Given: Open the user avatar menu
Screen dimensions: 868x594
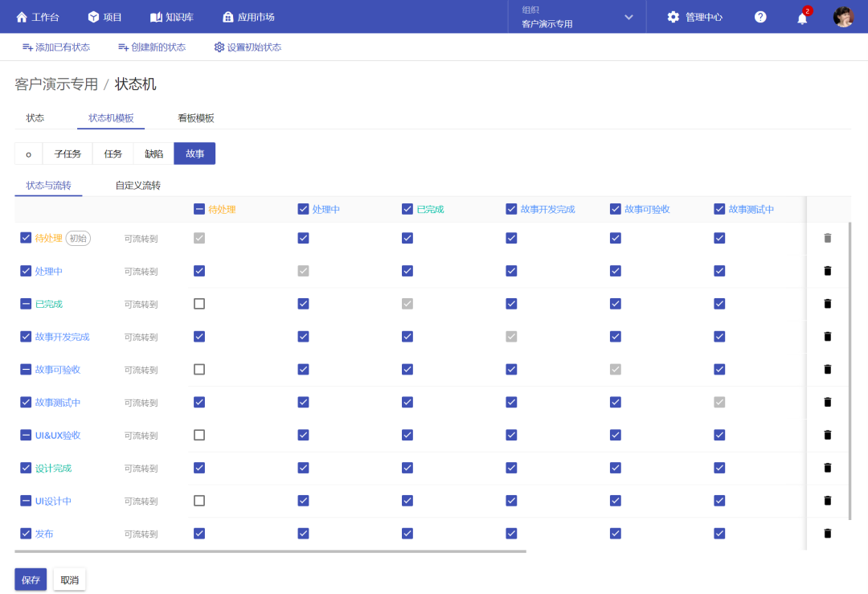Looking at the screenshot, I should point(843,17).
